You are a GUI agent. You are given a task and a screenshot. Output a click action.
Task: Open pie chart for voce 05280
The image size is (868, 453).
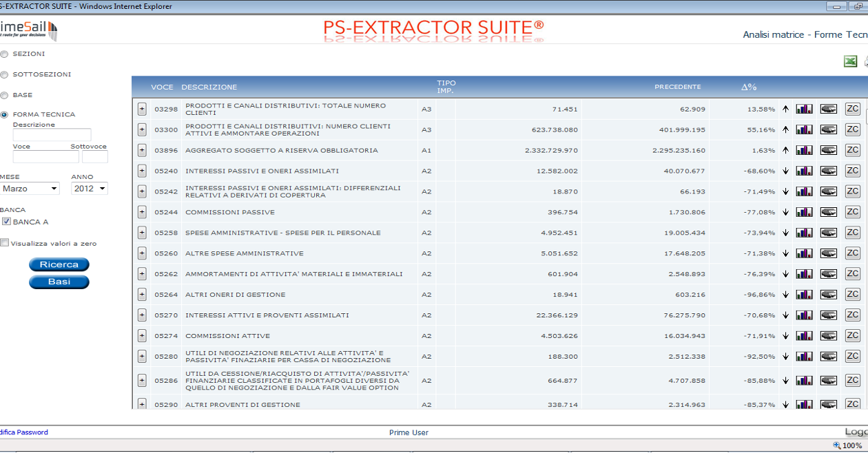tap(829, 357)
